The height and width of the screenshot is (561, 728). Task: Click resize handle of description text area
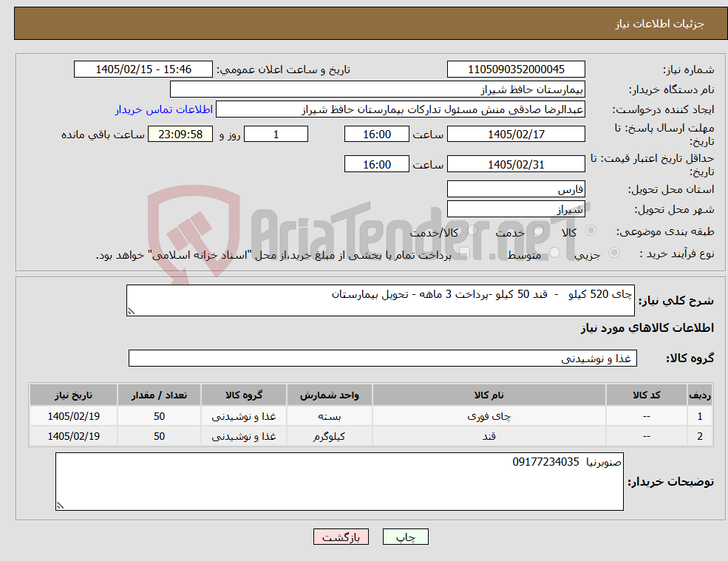(x=131, y=312)
